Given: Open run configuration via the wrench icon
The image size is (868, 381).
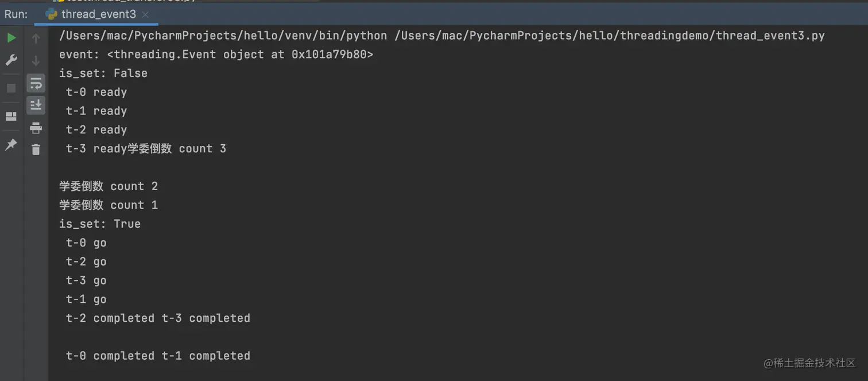Looking at the screenshot, I should [x=11, y=60].
